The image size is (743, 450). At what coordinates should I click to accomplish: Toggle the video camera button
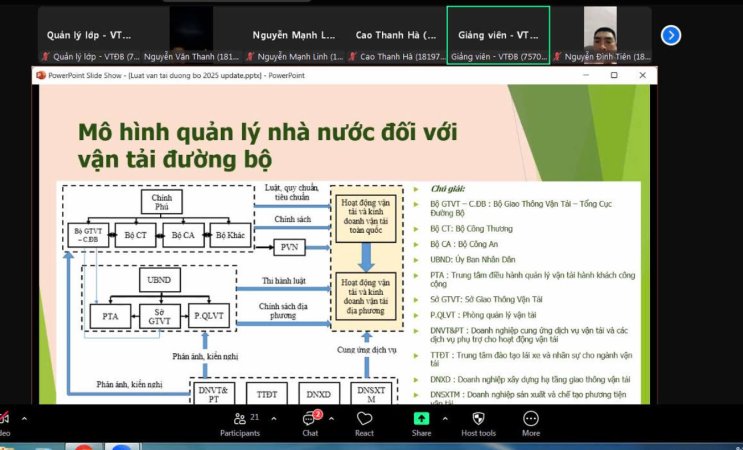[4, 424]
